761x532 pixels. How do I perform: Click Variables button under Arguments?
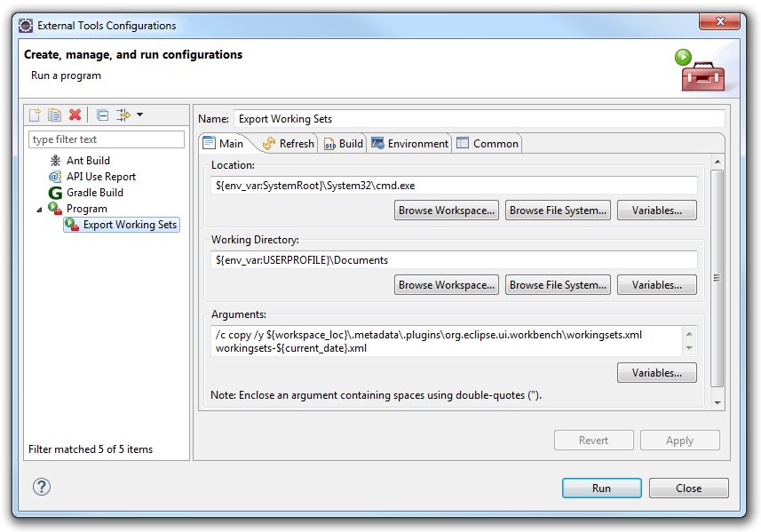click(656, 373)
